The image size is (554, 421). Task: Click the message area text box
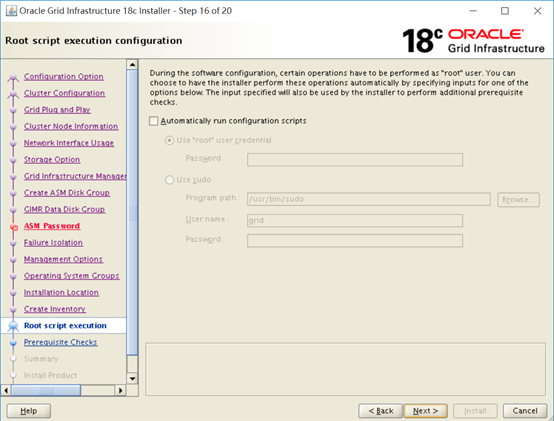346,369
